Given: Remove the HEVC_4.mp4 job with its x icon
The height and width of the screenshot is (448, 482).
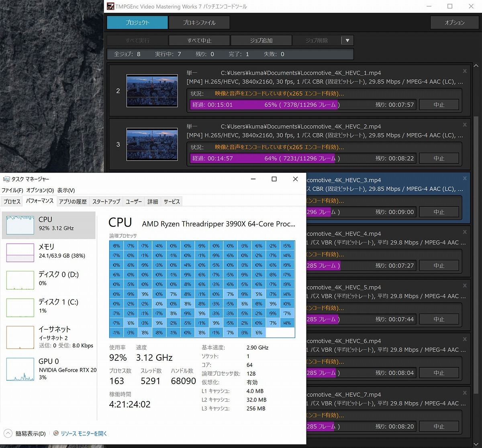Looking at the screenshot, I should tap(465, 232).
